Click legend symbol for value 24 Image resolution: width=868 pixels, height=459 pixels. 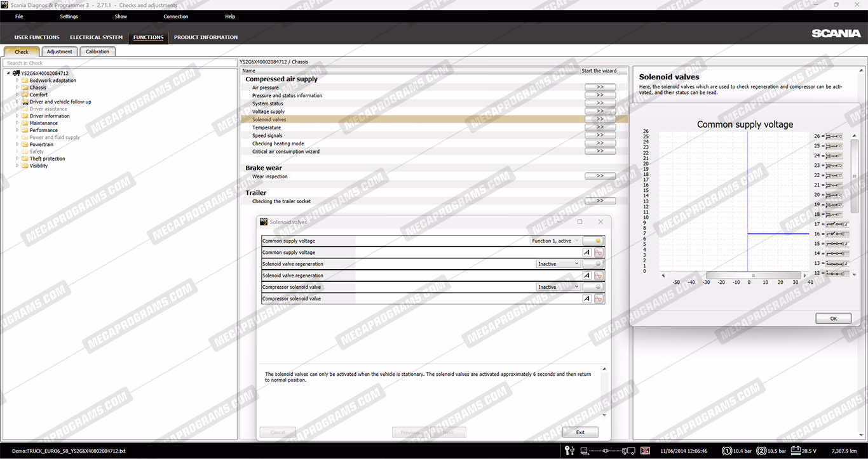(x=833, y=156)
